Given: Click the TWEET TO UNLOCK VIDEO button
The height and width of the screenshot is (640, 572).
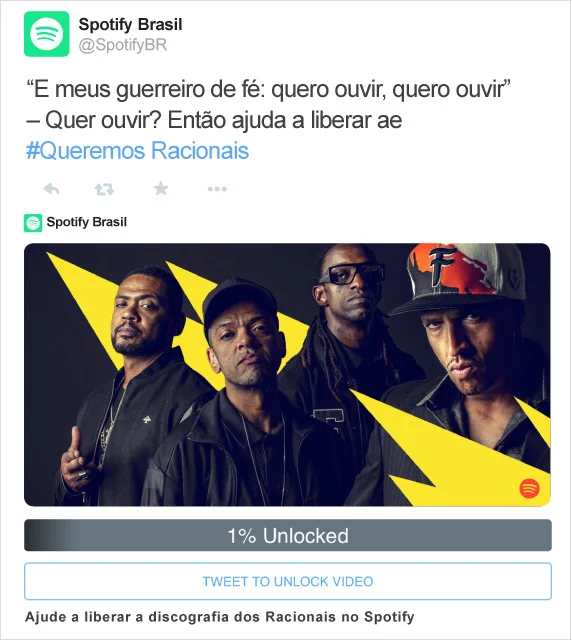Looking at the screenshot, I should 288,581.
